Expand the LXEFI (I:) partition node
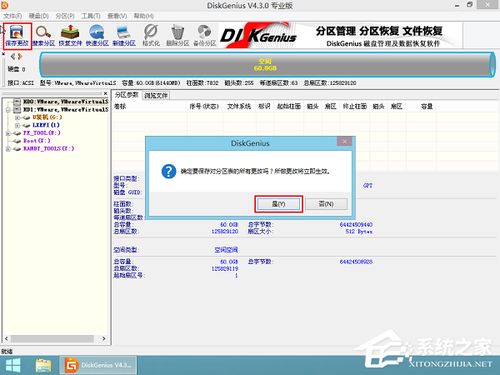This screenshot has height=375, width=500. point(17,125)
